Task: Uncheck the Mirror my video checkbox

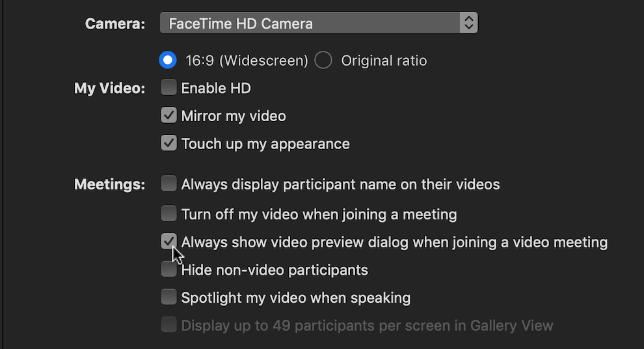Action: (169, 116)
